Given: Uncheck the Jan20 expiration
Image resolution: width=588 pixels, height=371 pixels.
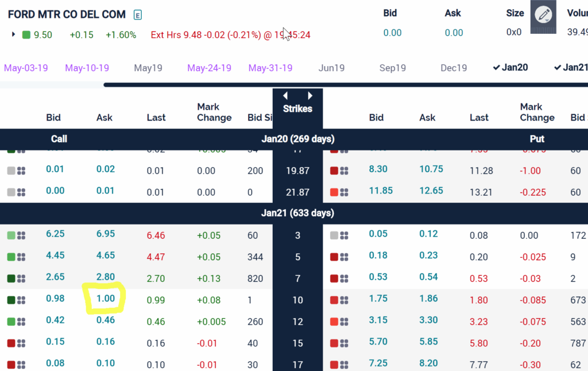Looking at the screenshot, I should tap(510, 68).
